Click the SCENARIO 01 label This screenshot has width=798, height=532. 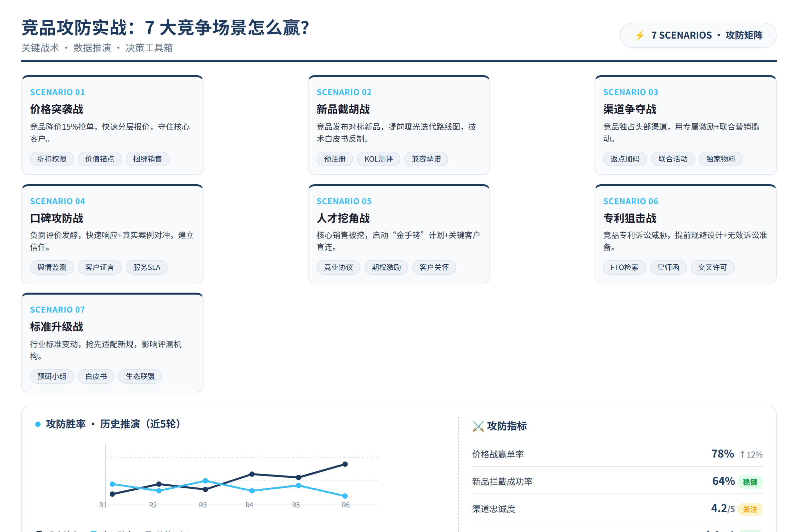58,92
